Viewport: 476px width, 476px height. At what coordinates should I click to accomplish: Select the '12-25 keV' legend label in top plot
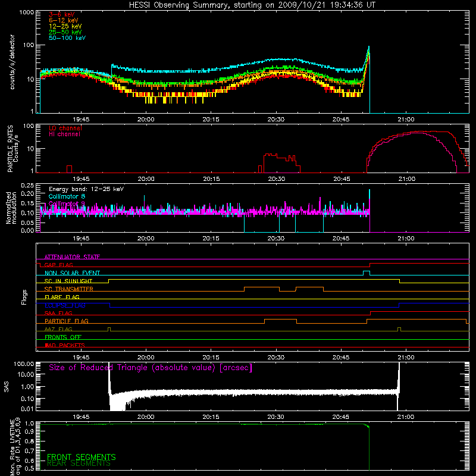pyautogui.click(x=65, y=26)
